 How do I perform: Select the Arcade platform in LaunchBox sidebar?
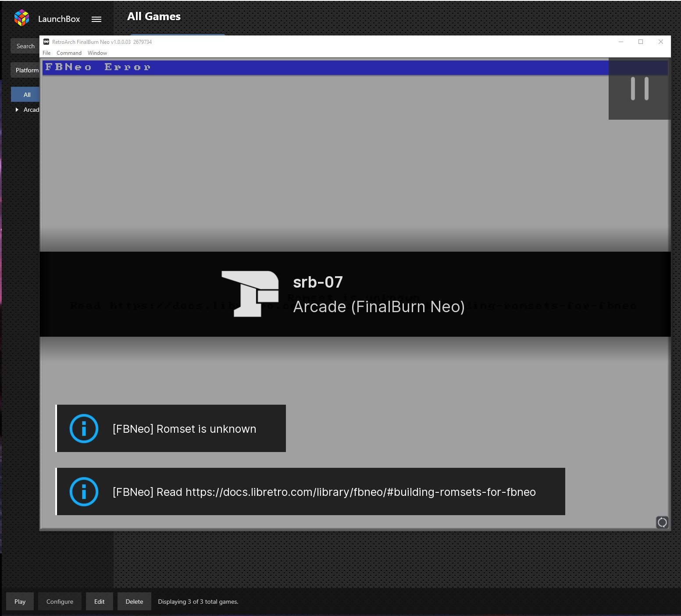31,110
